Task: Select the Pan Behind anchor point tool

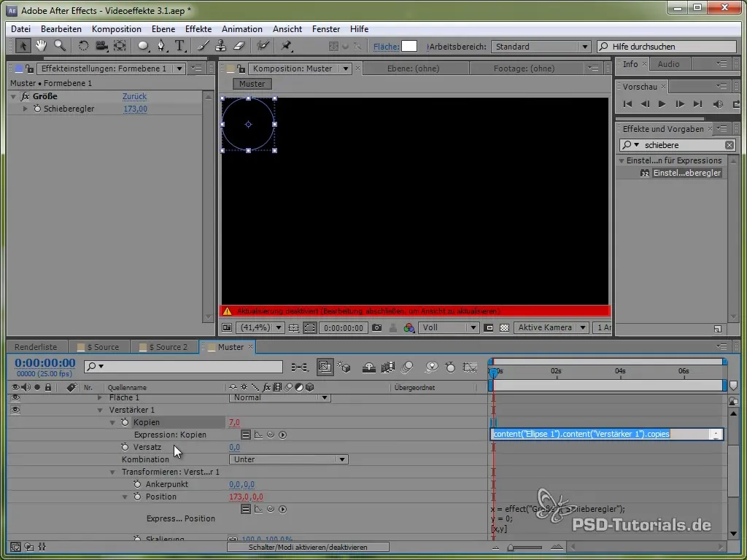Action: click(x=120, y=46)
